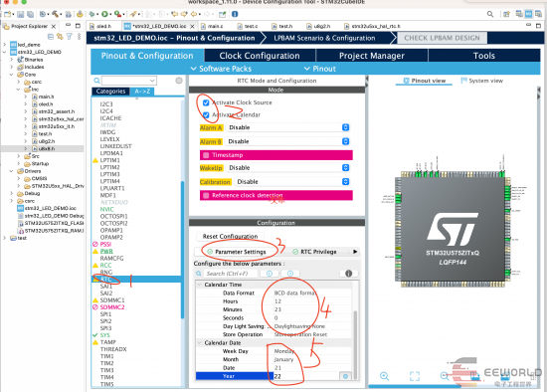Open the Alarm A dropdown
The image size is (547, 392).
tap(287, 127)
